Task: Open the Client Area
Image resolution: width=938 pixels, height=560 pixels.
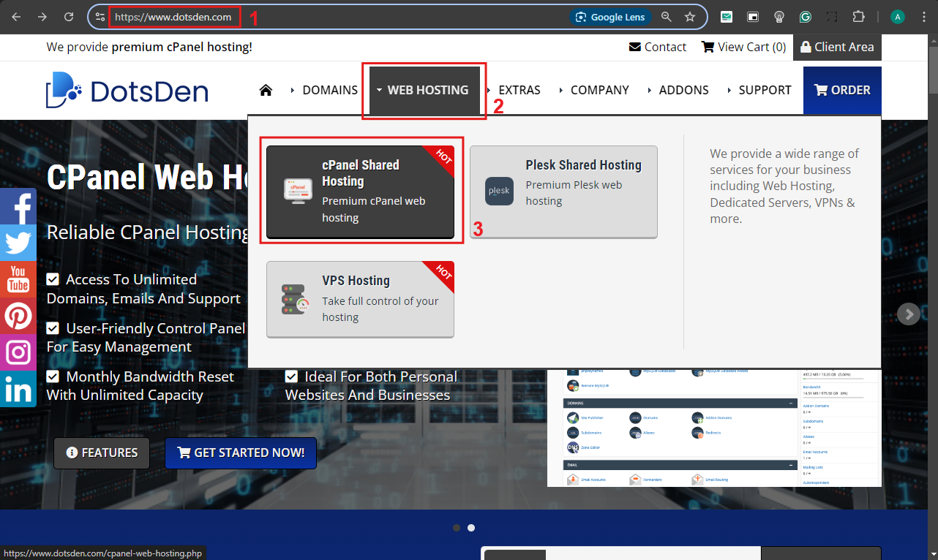Action: [x=837, y=47]
